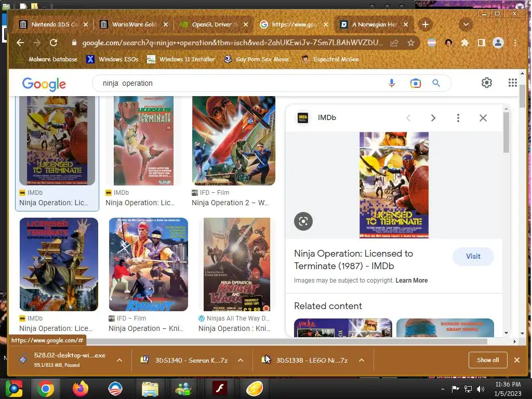Close the WarioWare Gold tab
This screenshot has height=399, width=532.
point(166,24)
